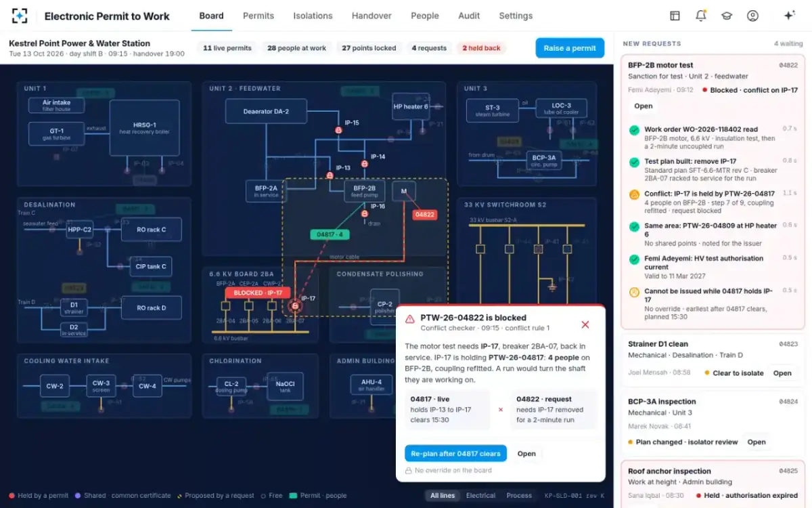Open the Strainer D1 clean request
812x508 pixels.
click(782, 373)
